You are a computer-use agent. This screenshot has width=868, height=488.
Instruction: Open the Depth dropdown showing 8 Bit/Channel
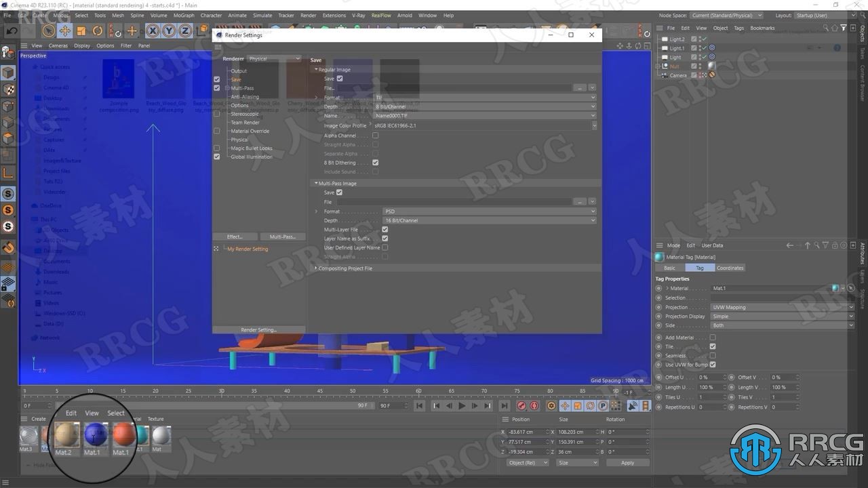point(486,106)
